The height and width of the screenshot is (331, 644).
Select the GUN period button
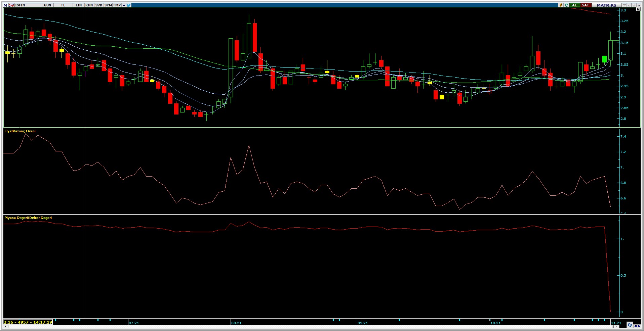47,5
